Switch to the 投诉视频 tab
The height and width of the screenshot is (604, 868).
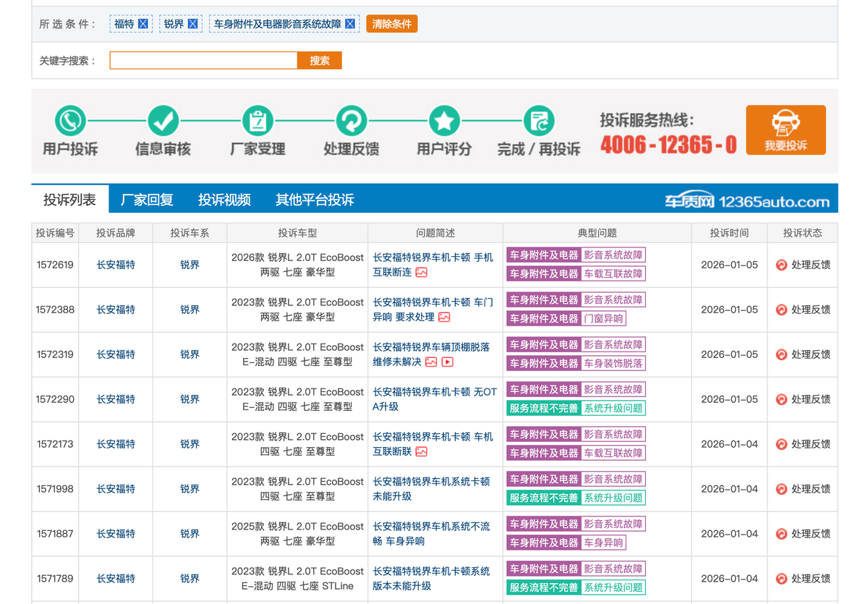coord(224,200)
